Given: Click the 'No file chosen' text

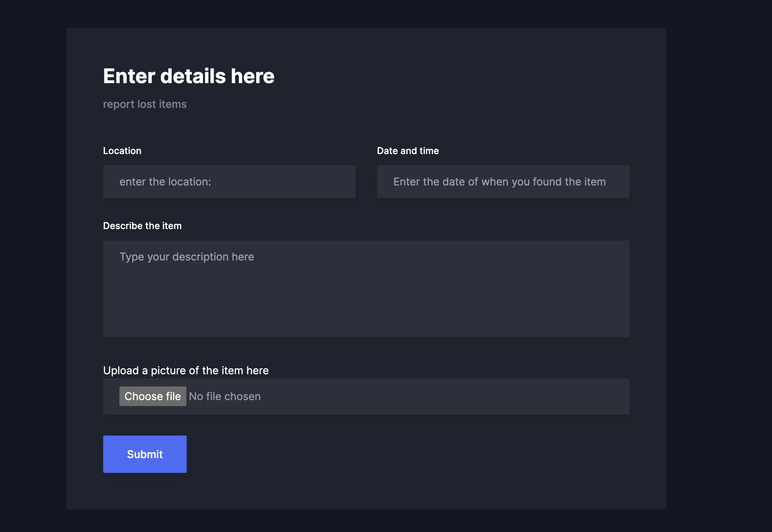Looking at the screenshot, I should 225,396.
